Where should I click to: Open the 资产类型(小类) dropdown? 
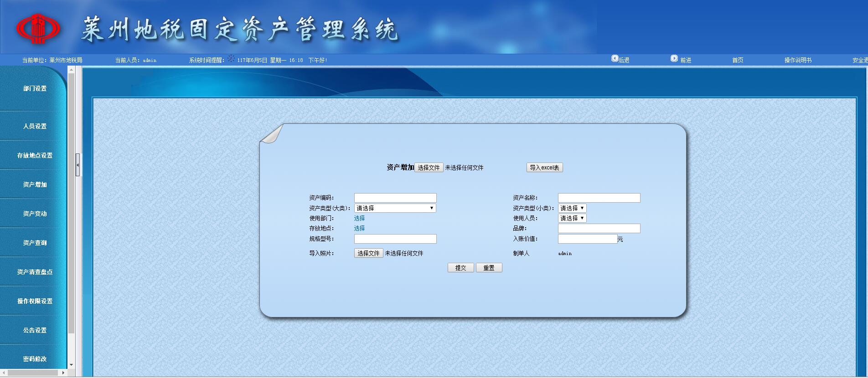click(572, 208)
